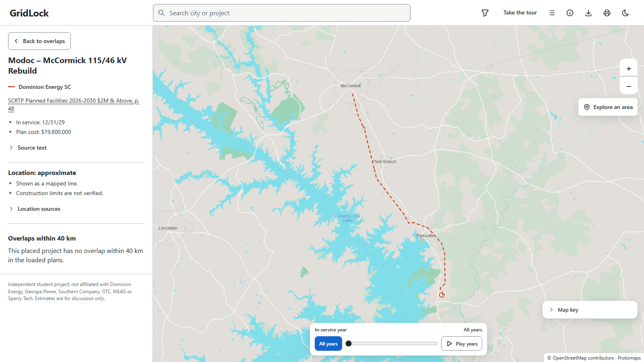Click the in-service year slider handle
Screen dimensions: 644x362
coord(349,343)
